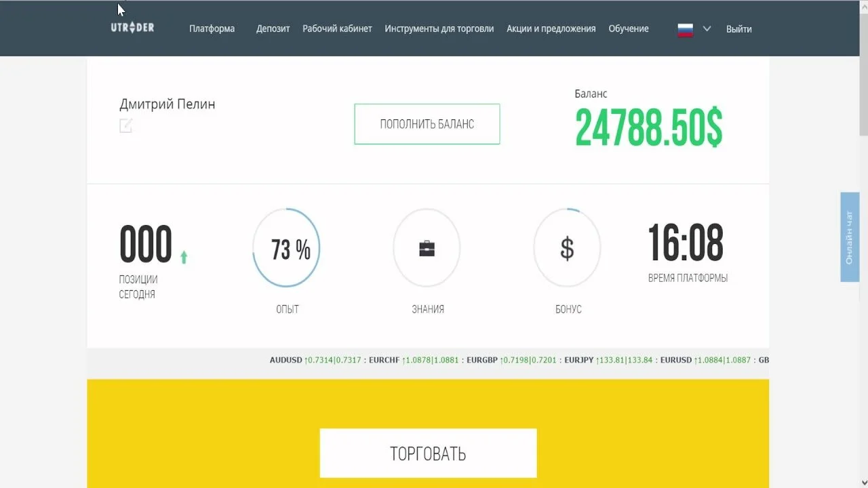Image resolution: width=868 pixels, height=488 pixels.
Task: Click the EURUSD ticker quote
Action: click(x=705, y=361)
